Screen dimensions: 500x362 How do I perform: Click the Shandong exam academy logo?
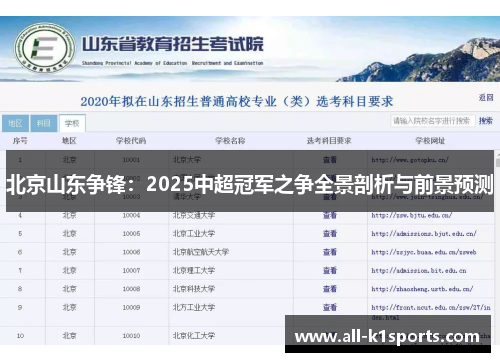pos(45,48)
